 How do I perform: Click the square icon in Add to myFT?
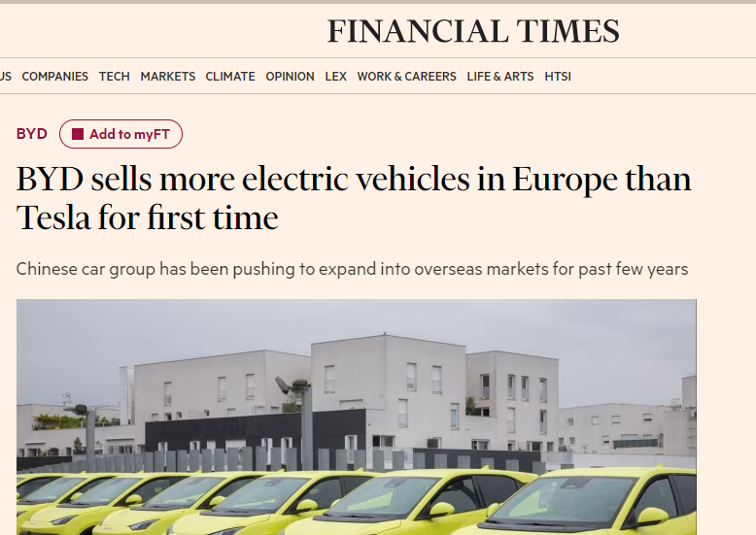click(x=78, y=134)
